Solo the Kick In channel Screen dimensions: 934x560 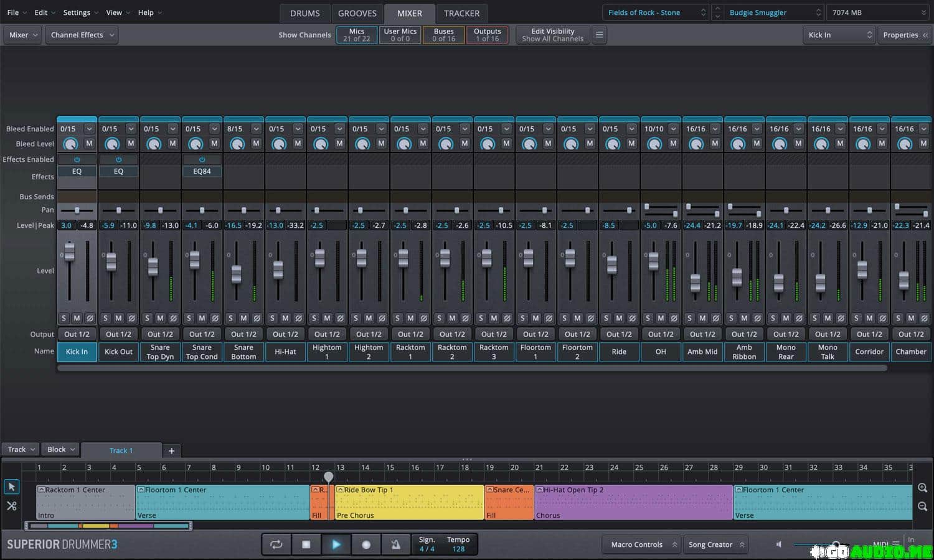(64, 318)
